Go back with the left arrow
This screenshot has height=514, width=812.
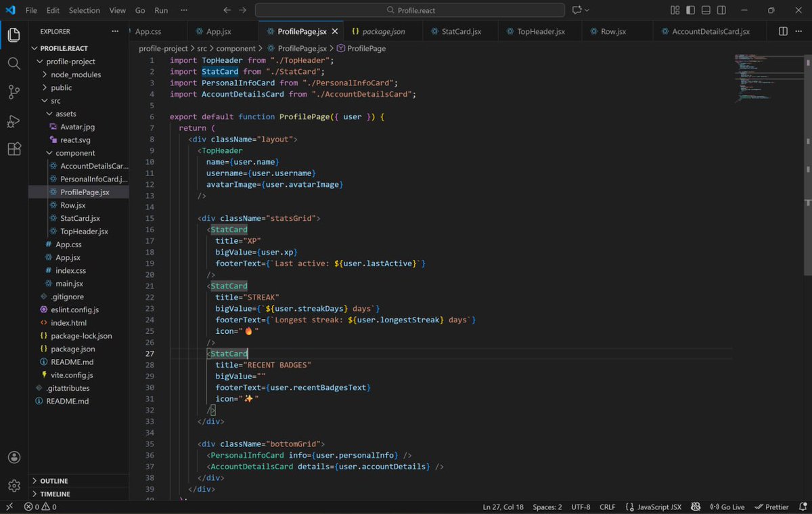[227, 10]
